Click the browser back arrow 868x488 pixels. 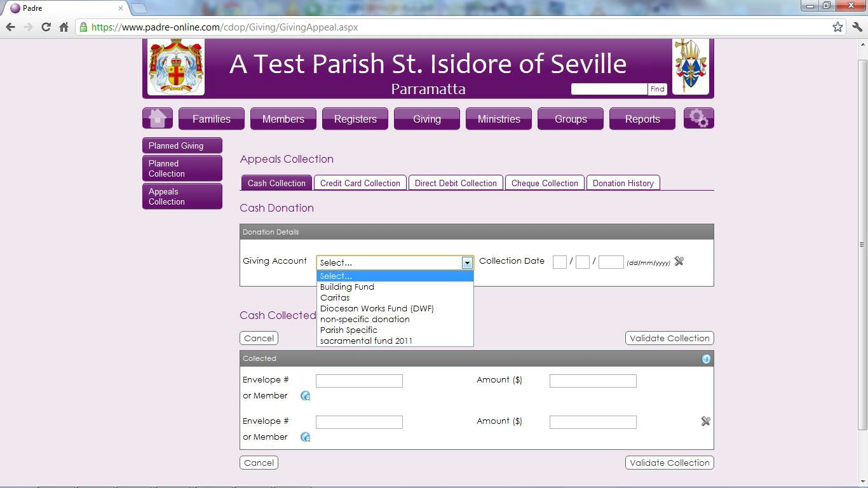coord(10,27)
